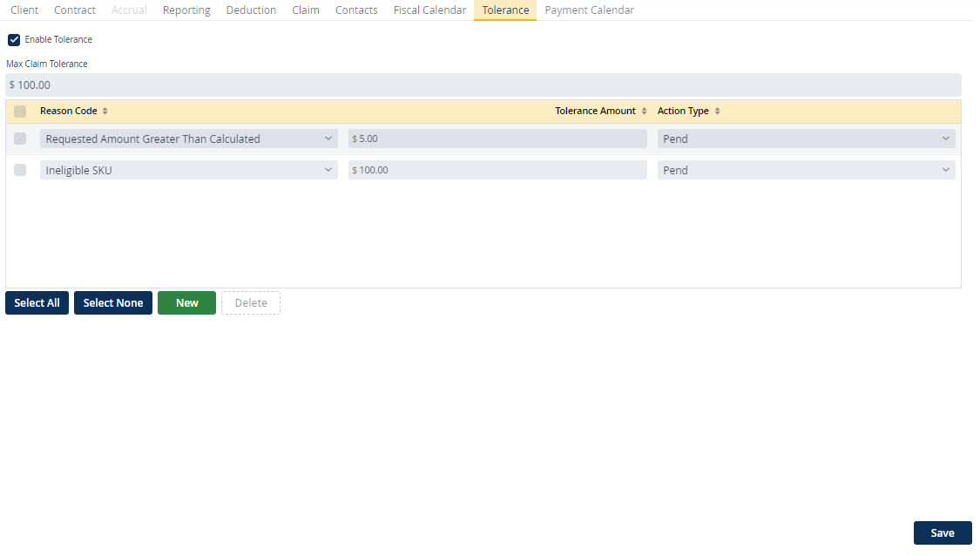Uncheck the Enable Tolerance checkbox
Viewport: 980px width, 556px height.
[x=14, y=40]
